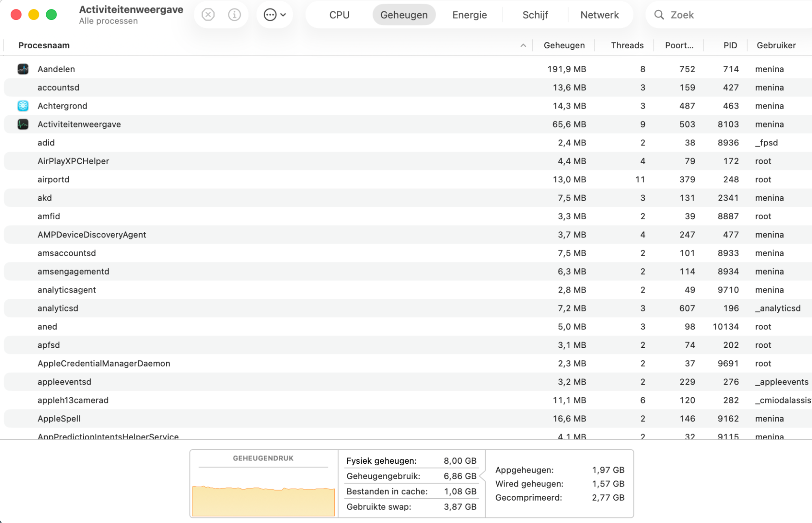
Task: Click the Achtergrond app icon
Action: point(23,106)
